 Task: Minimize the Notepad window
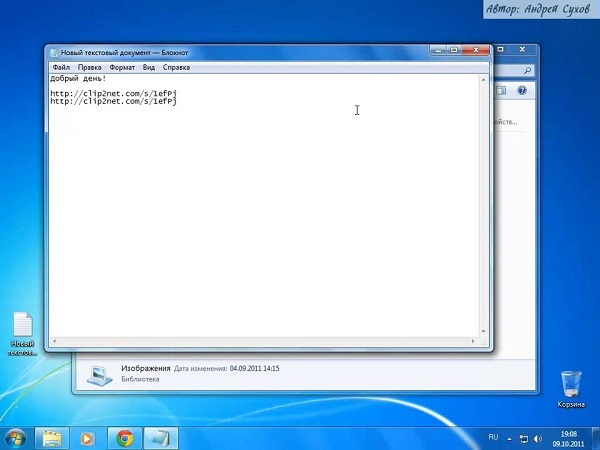[x=438, y=50]
